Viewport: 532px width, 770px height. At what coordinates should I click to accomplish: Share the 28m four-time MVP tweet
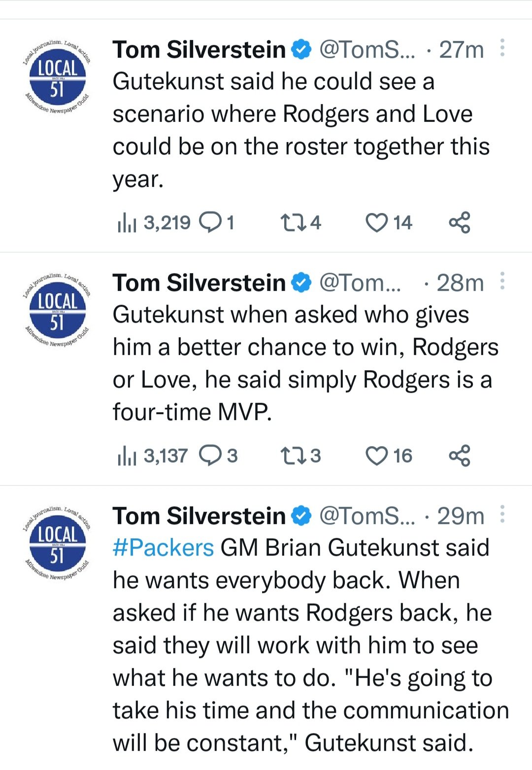(x=460, y=456)
